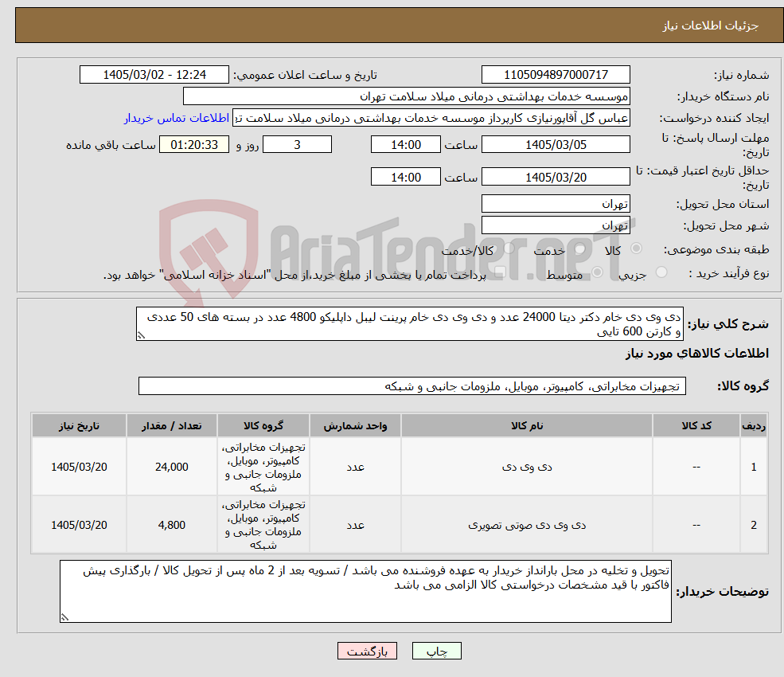Image resolution: width=784 pixels, height=677 pixels.
Task: Click the remaining days field showing 3
Action: tap(297, 145)
